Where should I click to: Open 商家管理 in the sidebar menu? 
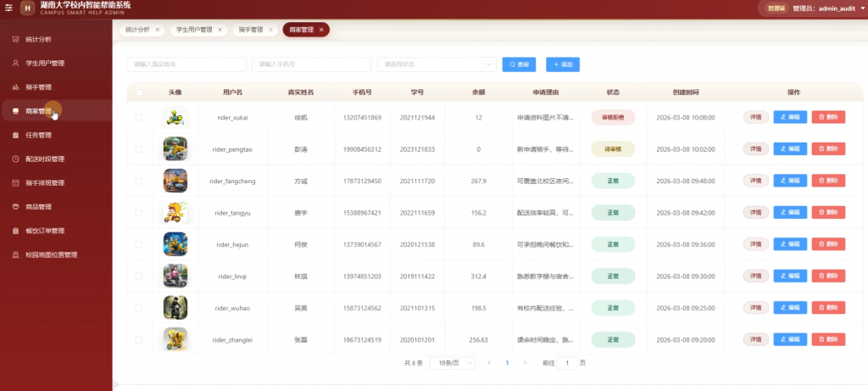click(56, 111)
